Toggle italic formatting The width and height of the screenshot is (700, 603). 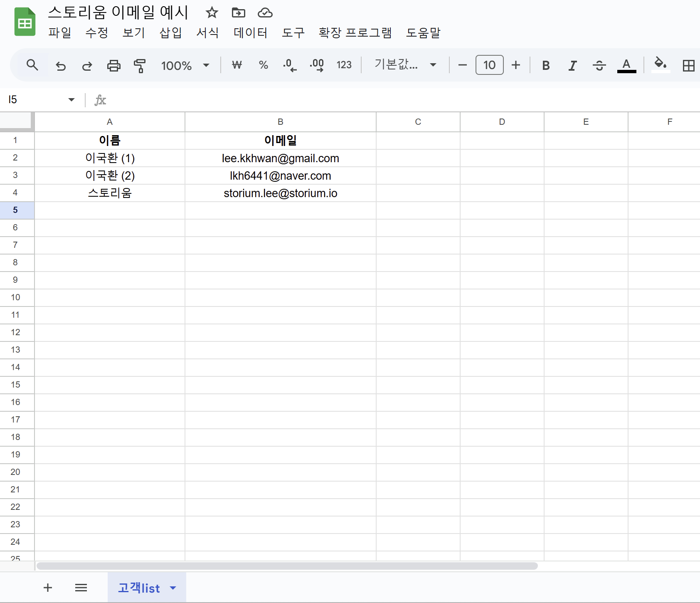(572, 65)
